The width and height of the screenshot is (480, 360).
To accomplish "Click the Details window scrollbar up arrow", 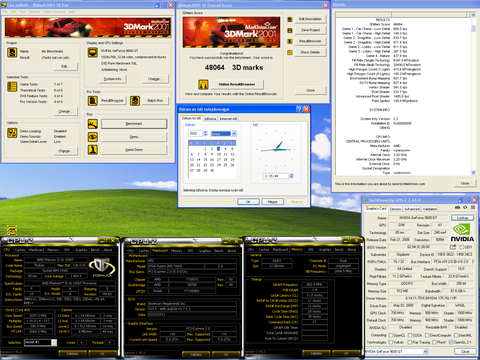I will [473, 15].
